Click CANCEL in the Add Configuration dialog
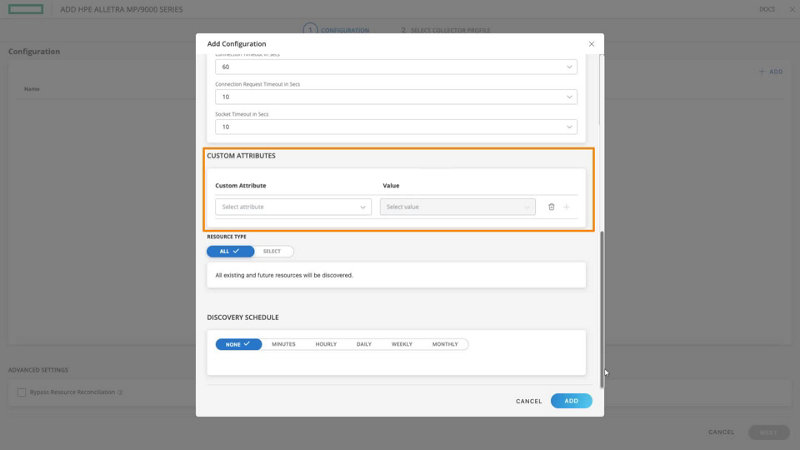 (529, 402)
